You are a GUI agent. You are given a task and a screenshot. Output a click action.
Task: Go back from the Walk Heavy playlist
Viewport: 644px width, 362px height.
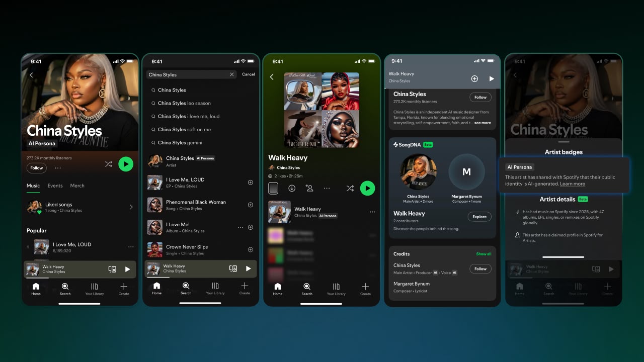coord(272,77)
